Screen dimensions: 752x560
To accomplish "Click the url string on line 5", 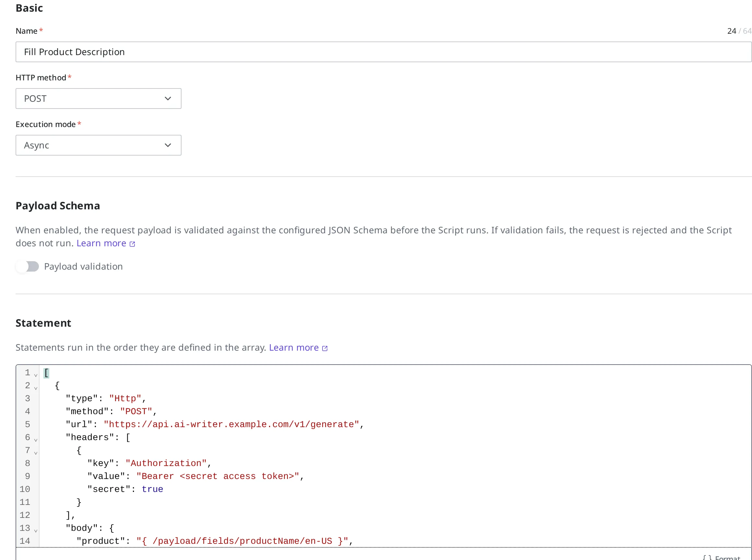I will pyautogui.click(x=231, y=425).
